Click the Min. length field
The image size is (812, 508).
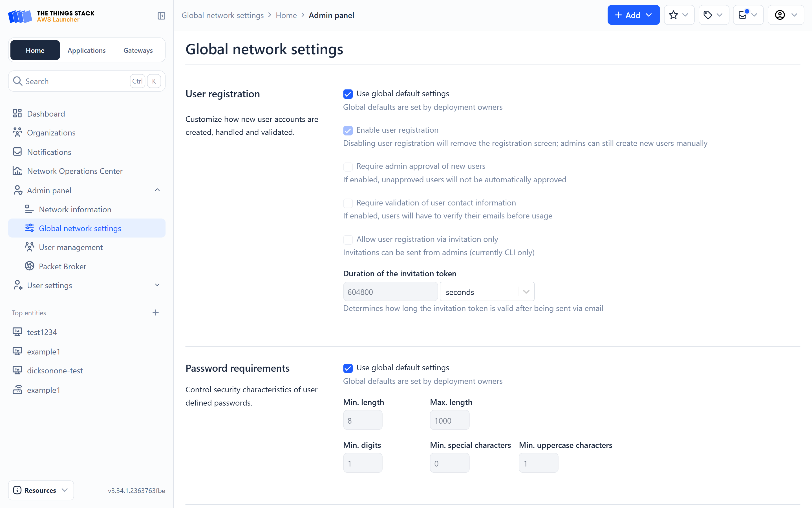363,420
